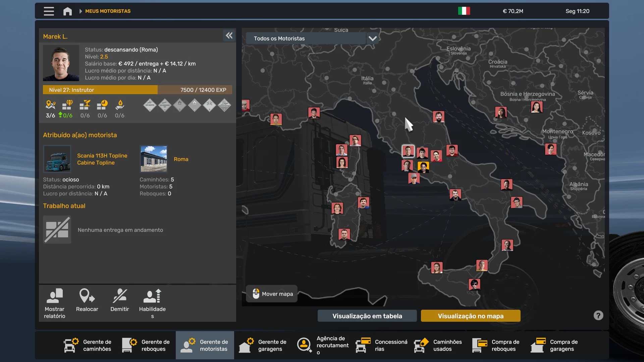644x362 pixels.
Task: Select driver portrait in Sicily wearing sunglasses
Action: [x=474, y=285]
